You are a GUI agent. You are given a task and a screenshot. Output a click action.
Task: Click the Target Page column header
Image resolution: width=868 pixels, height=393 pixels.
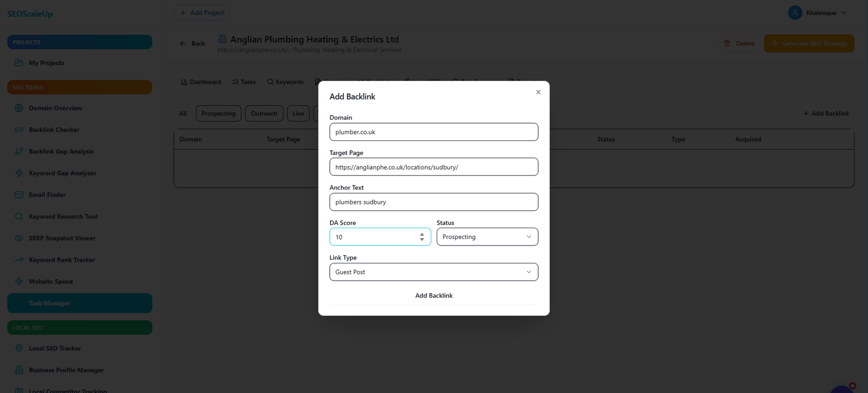[x=283, y=139]
